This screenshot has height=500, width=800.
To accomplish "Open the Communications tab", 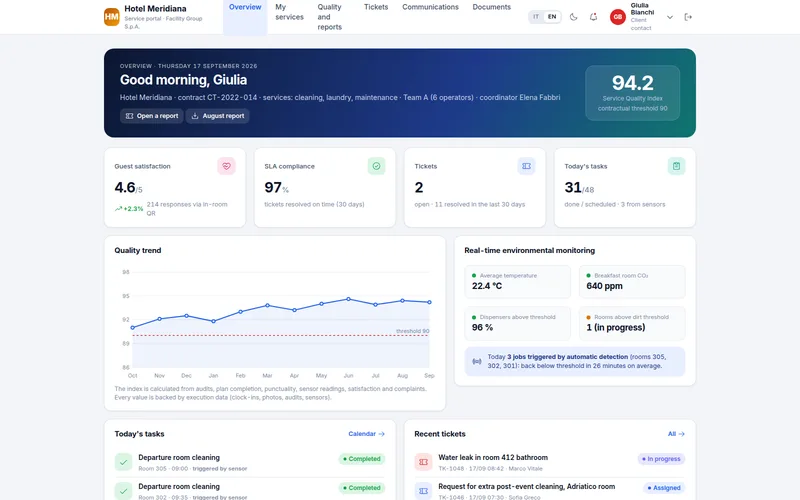I will [430, 7].
